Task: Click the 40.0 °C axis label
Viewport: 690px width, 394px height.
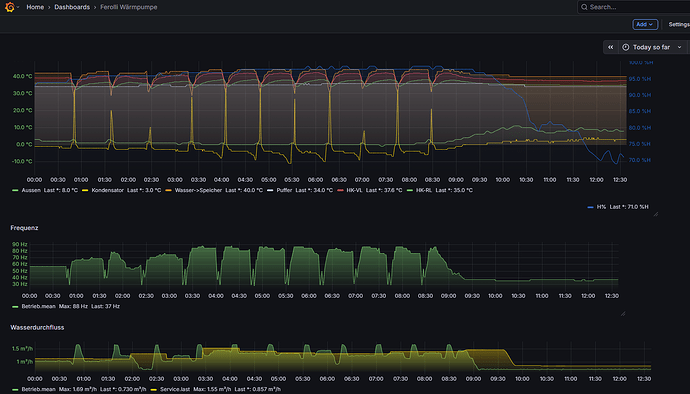Action: [x=22, y=76]
